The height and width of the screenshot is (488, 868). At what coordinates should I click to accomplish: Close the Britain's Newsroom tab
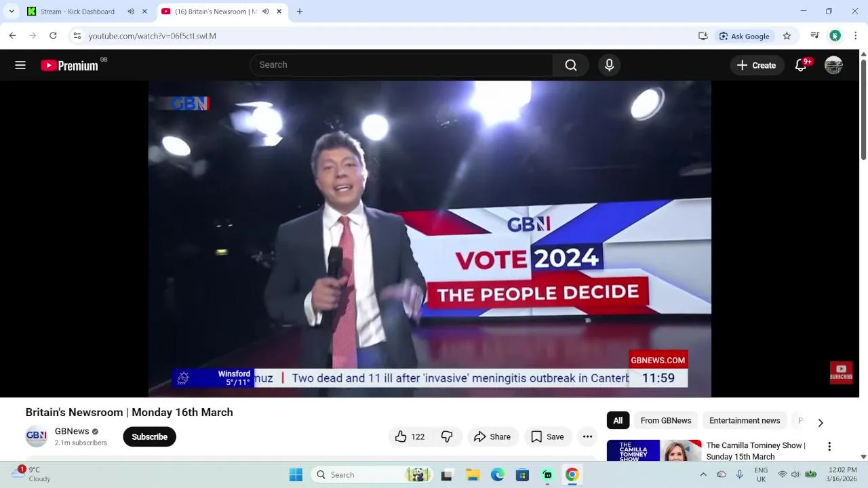(x=279, y=12)
